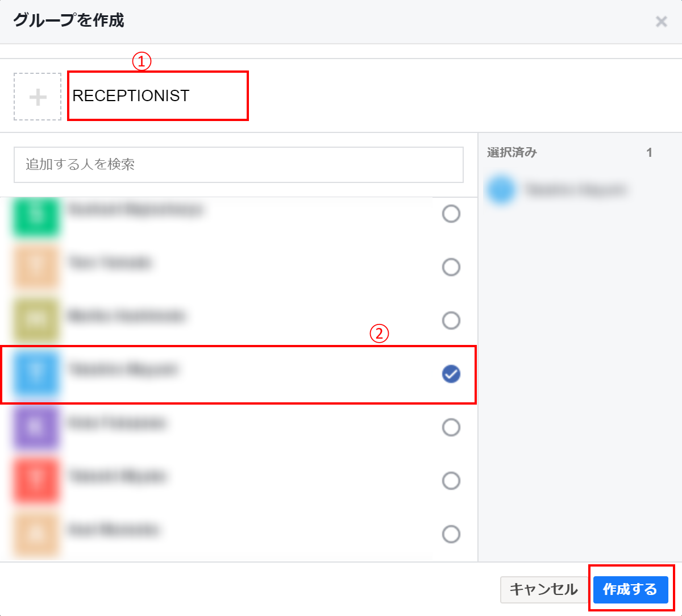
Task: Uncheck the blue checkmark in the member list
Action: click(451, 374)
